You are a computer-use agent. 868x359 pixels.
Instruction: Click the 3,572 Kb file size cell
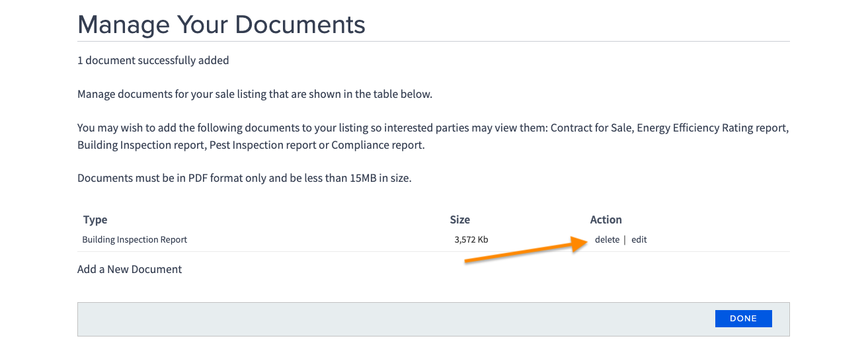pyautogui.click(x=471, y=239)
